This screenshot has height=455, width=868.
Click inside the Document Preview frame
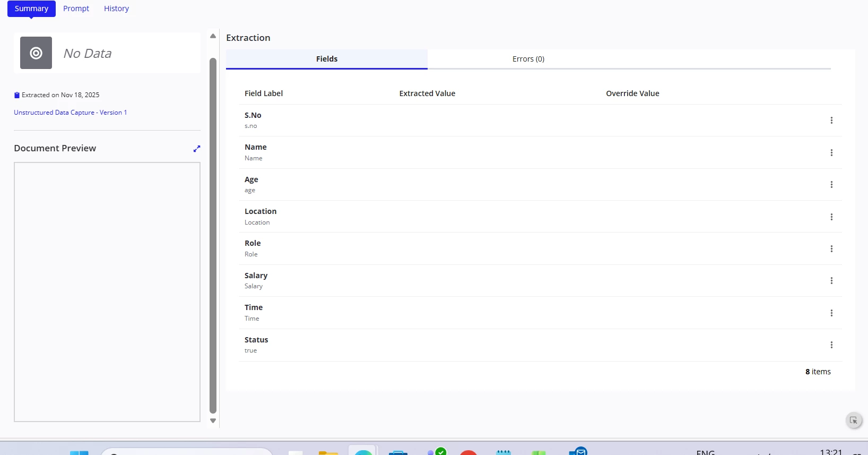click(x=107, y=292)
